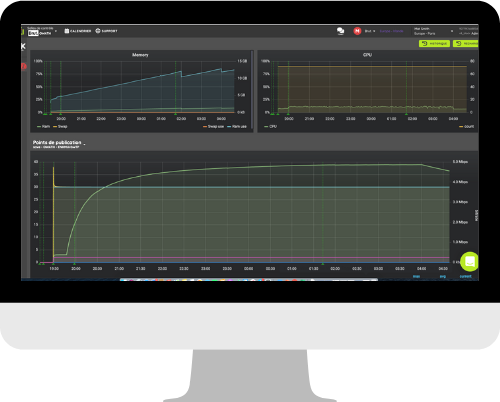The image size is (500, 402).
Task: Click the Support lifebuoy icon
Action: pyautogui.click(x=98, y=31)
